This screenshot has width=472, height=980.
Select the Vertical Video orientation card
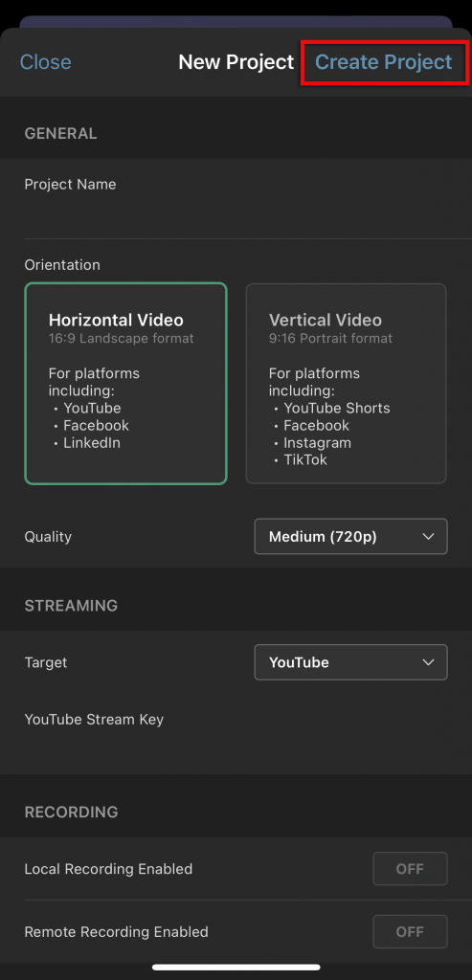coord(347,383)
